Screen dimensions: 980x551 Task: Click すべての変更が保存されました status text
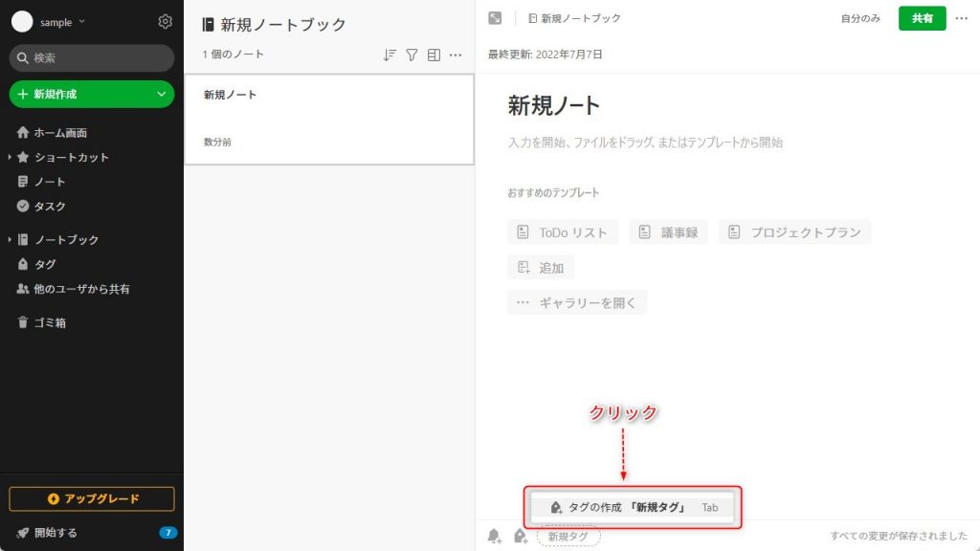click(899, 536)
